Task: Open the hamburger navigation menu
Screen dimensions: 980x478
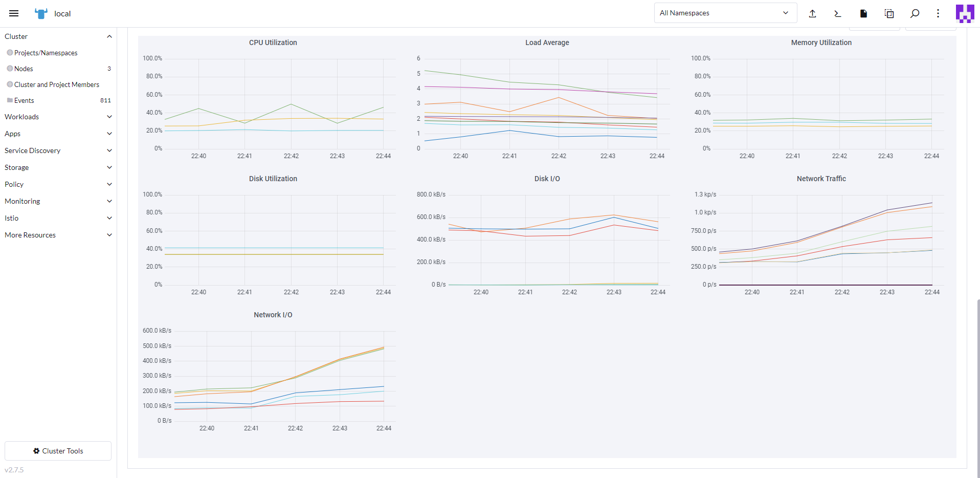Action: tap(14, 13)
